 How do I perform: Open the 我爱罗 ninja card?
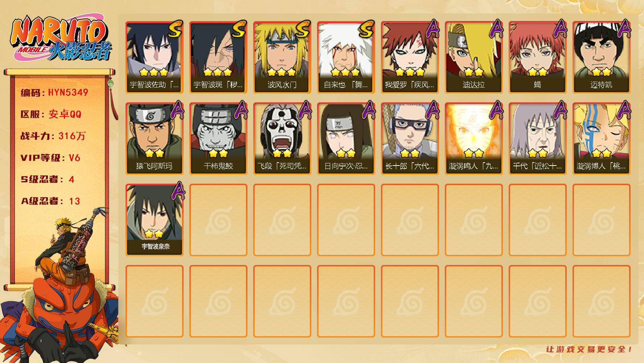(x=410, y=57)
